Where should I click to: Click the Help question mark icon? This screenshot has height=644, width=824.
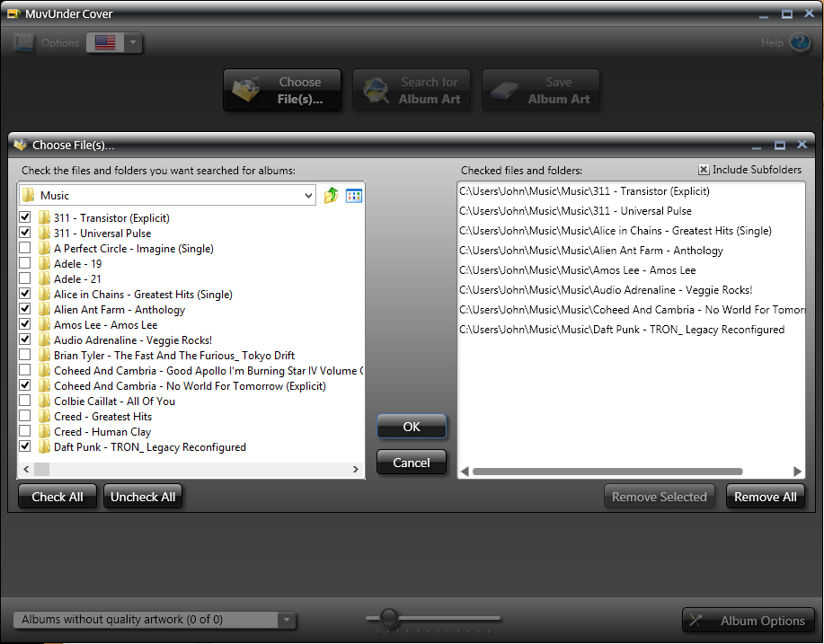coord(800,43)
